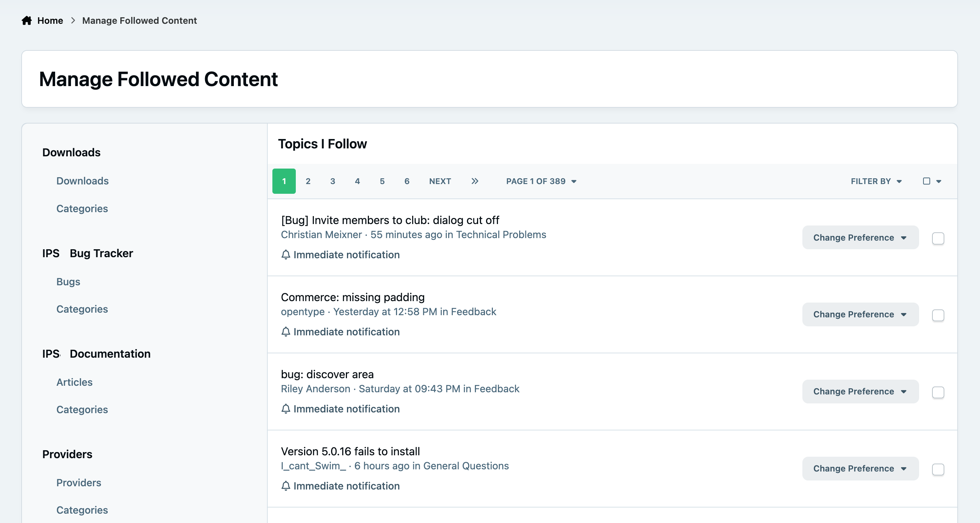Go to page 3 of followed topics
The width and height of the screenshot is (980, 523).
[x=333, y=181]
